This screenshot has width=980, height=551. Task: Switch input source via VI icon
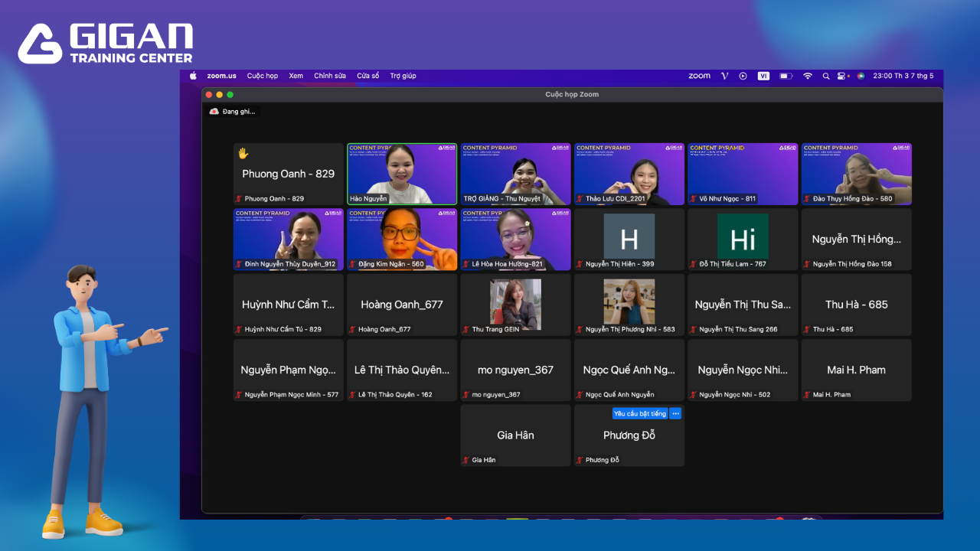tap(763, 76)
